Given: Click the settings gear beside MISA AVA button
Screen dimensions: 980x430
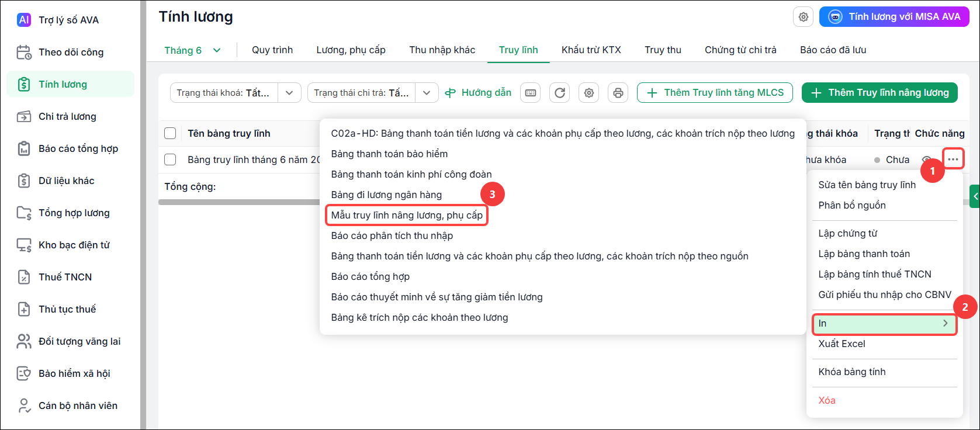Looking at the screenshot, I should click(804, 17).
